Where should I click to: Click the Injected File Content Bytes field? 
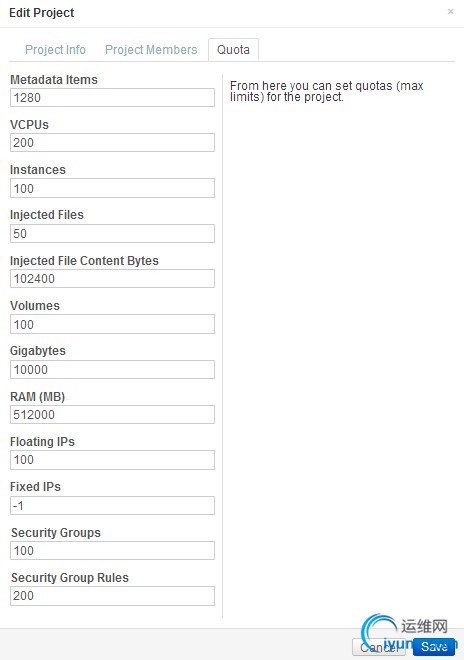112,278
